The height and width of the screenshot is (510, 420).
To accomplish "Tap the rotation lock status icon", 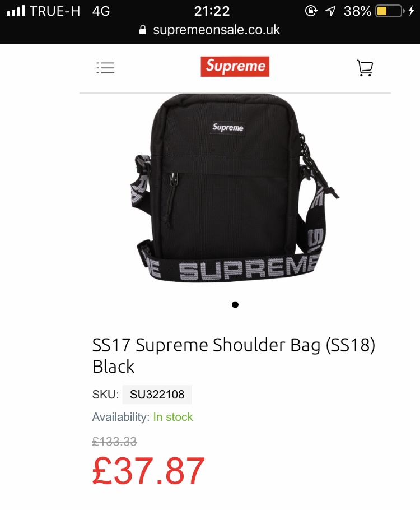I will (x=311, y=11).
